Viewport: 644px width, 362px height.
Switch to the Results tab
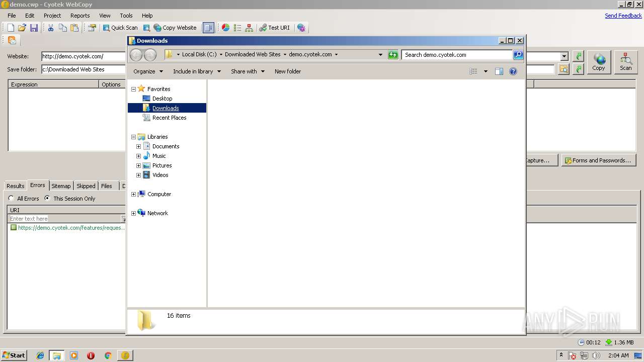tap(16, 186)
